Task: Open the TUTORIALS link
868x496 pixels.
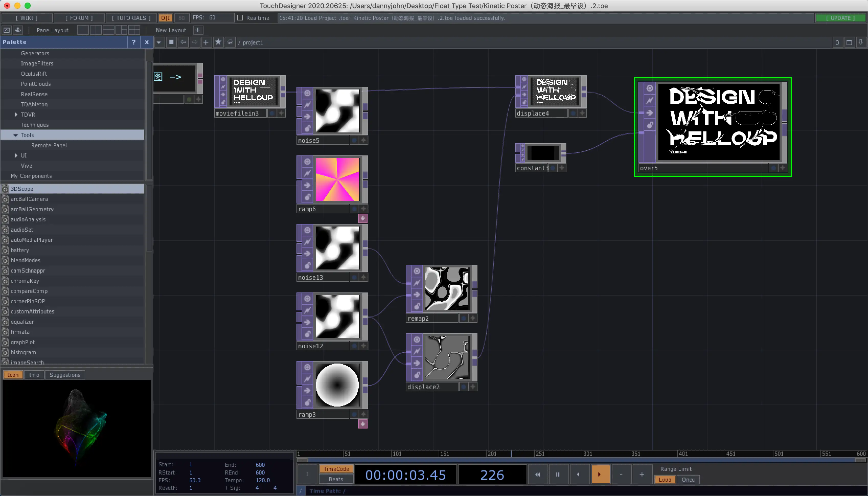Action: click(x=131, y=18)
